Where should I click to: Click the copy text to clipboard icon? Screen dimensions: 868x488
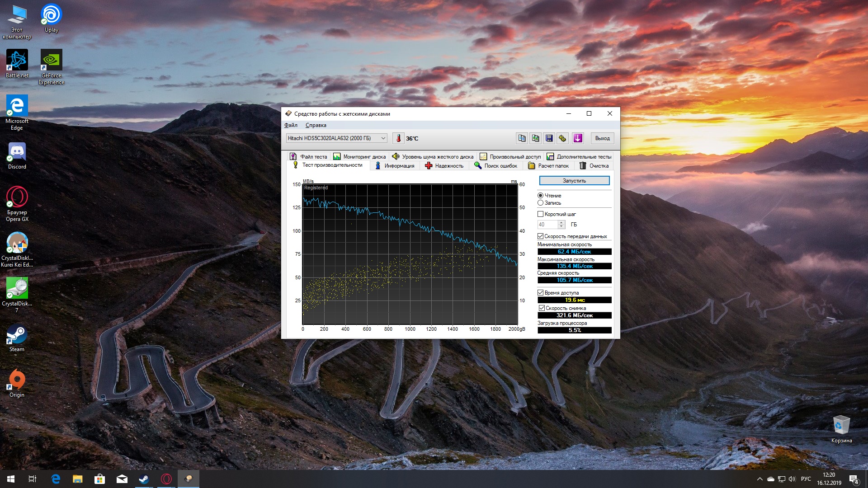point(522,138)
